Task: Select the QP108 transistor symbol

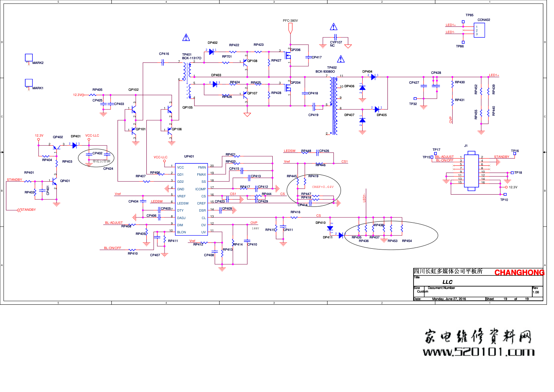Action: tap(245, 62)
